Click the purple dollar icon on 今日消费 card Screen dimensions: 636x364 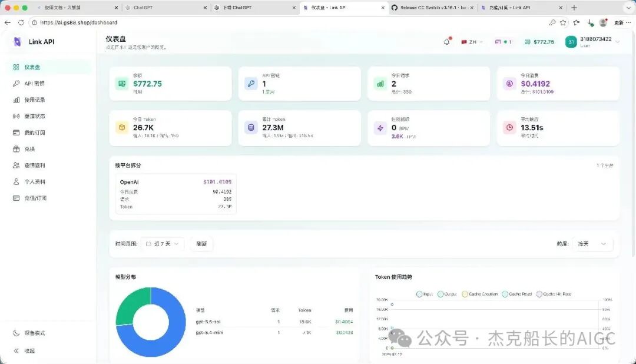(510, 84)
